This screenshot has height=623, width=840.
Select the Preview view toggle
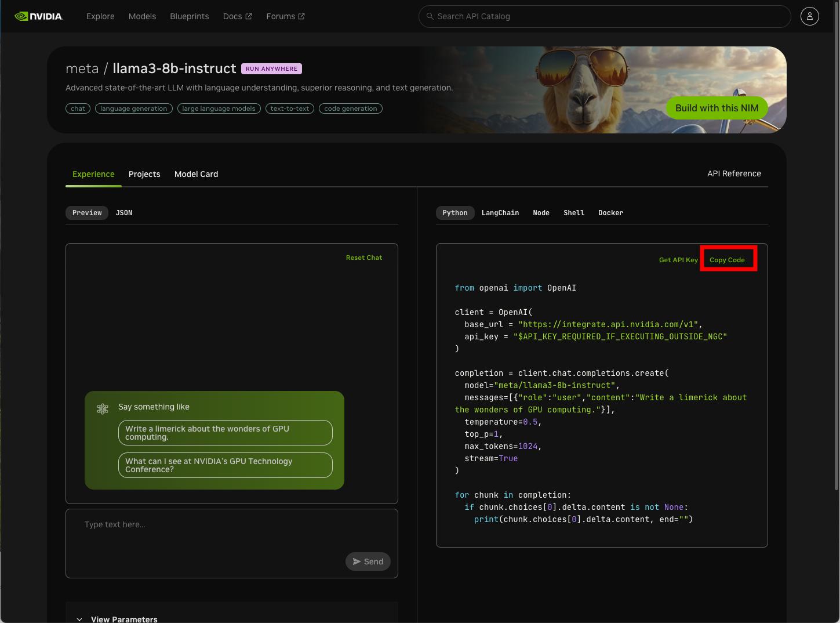[x=87, y=213]
